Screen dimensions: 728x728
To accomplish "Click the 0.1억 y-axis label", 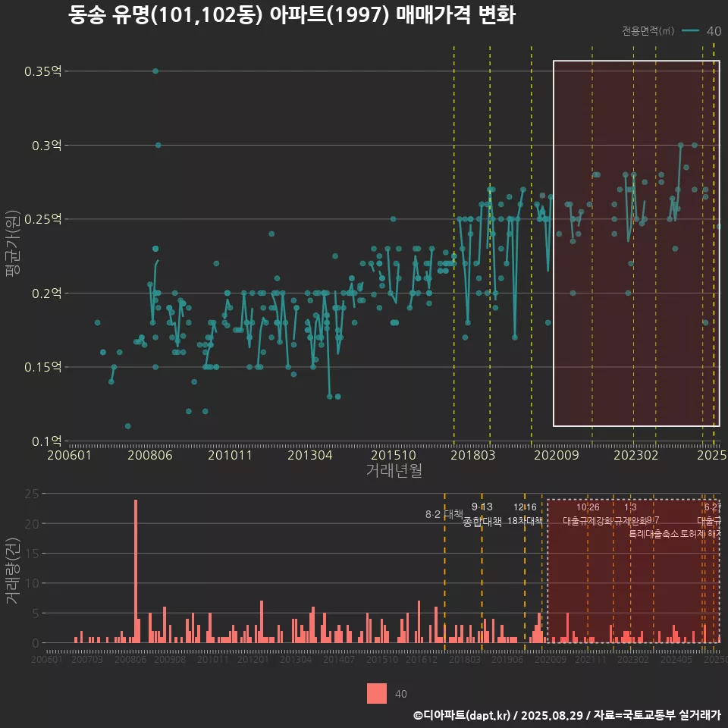I will 46,441.
